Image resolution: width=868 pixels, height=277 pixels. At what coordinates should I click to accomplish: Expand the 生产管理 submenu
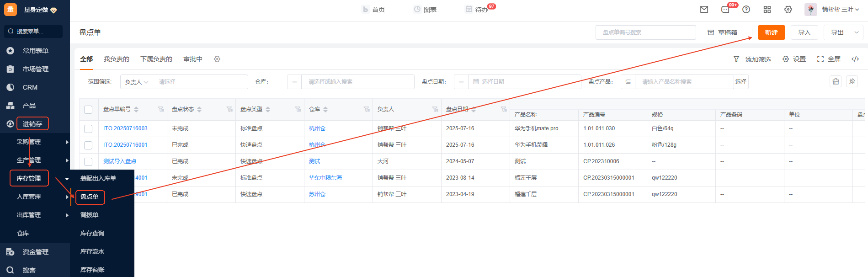coord(67,160)
